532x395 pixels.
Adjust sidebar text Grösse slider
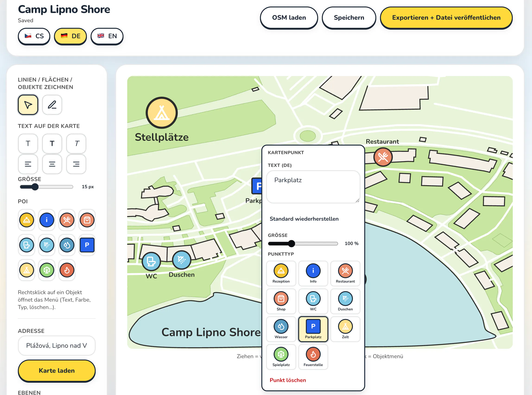click(47, 187)
